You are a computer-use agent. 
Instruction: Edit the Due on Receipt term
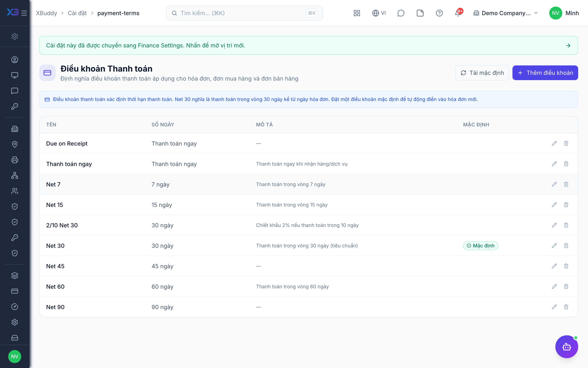pos(554,143)
